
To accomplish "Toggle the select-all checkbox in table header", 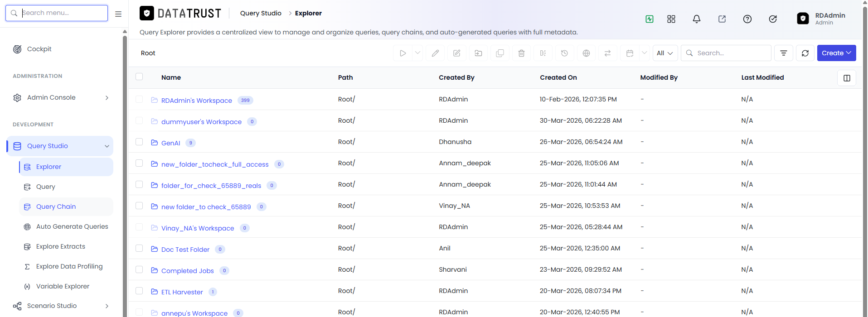I will pyautogui.click(x=139, y=77).
